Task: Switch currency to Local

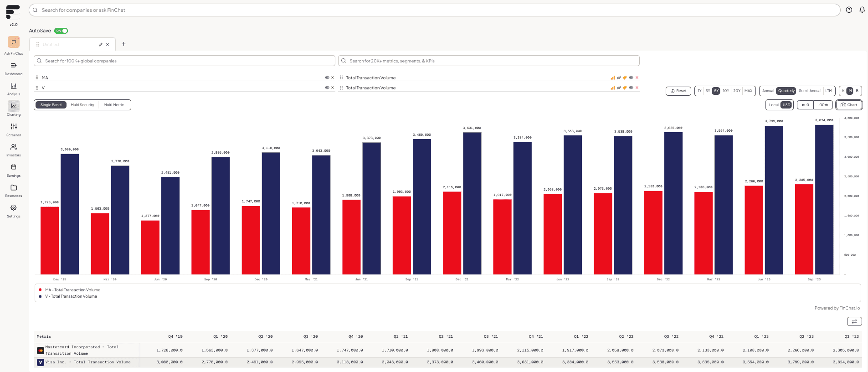Action: pyautogui.click(x=774, y=105)
